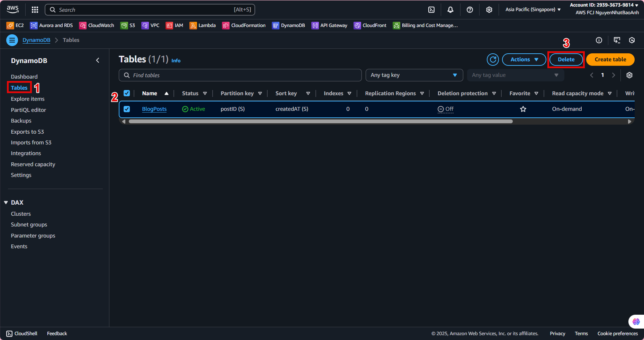Refresh the tables list
Image resolution: width=644 pixels, height=340 pixels.
(493, 60)
